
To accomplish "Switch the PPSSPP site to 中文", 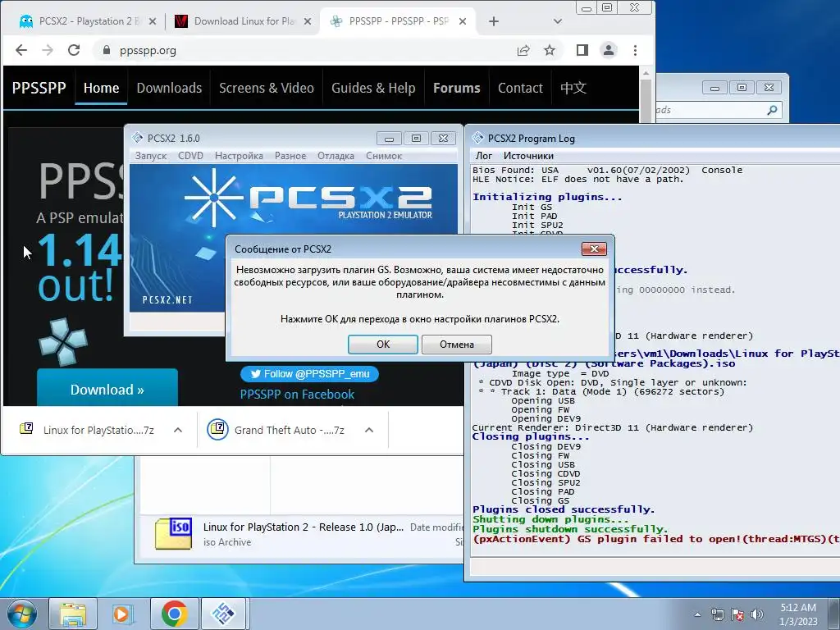I will (x=573, y=88).
